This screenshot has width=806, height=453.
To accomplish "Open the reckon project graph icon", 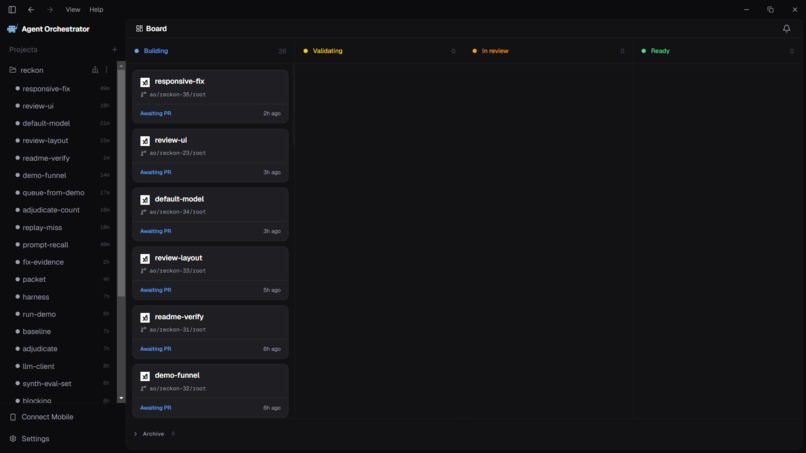I will click(x=95, y=69).
